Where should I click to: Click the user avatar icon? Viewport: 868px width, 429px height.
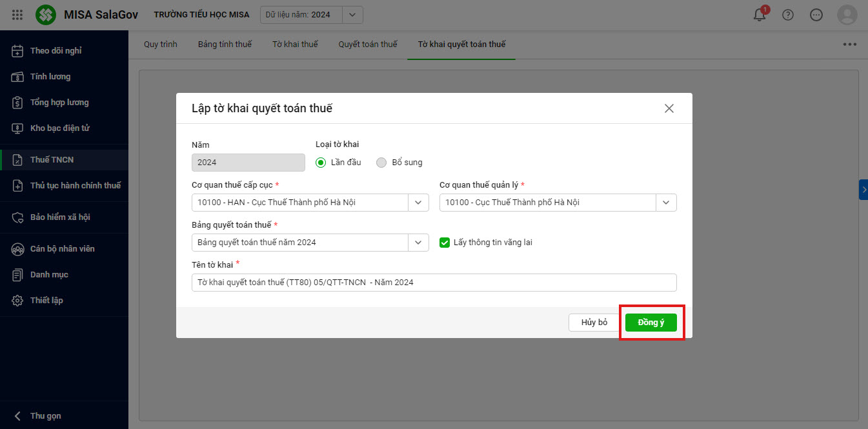(x=847, y=15)
